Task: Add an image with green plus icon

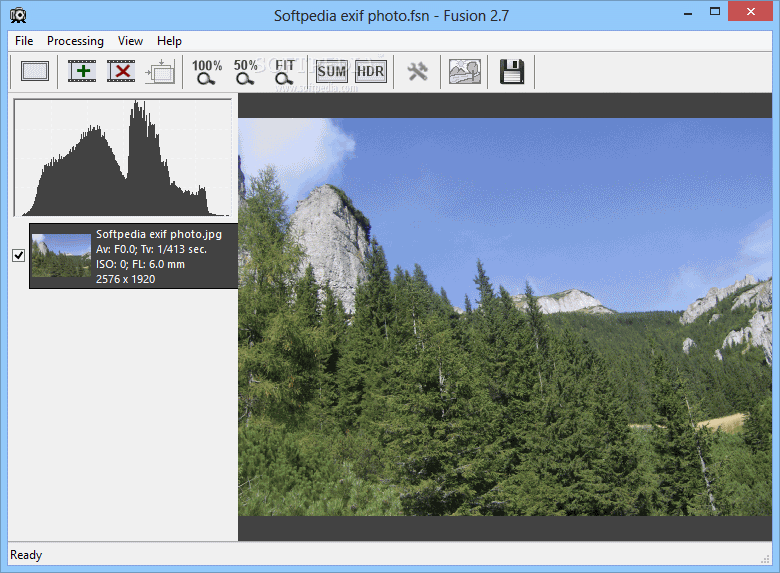Action: [82, 71]
